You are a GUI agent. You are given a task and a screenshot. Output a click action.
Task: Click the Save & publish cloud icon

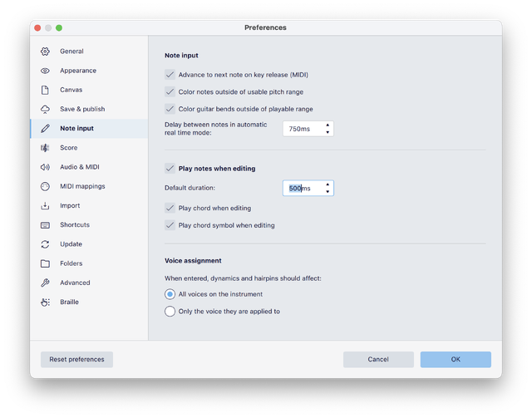45,109
